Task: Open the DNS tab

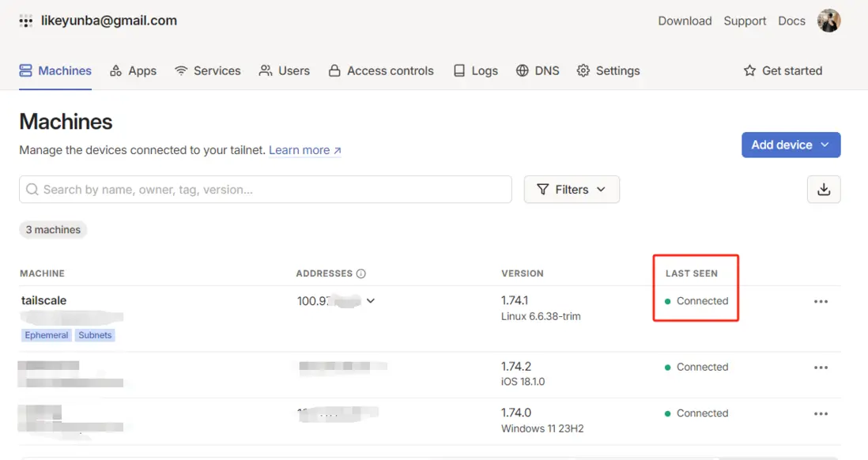Action: click(x=538, y=70)
